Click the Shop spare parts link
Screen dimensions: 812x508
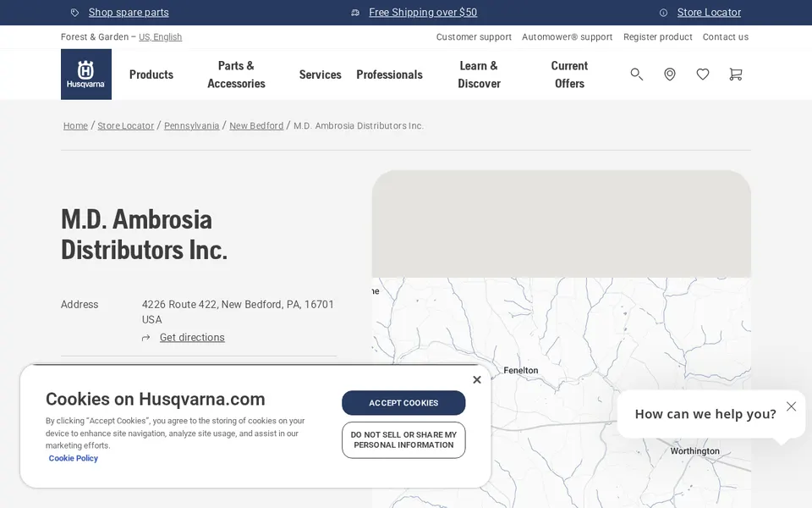[129, 13]
